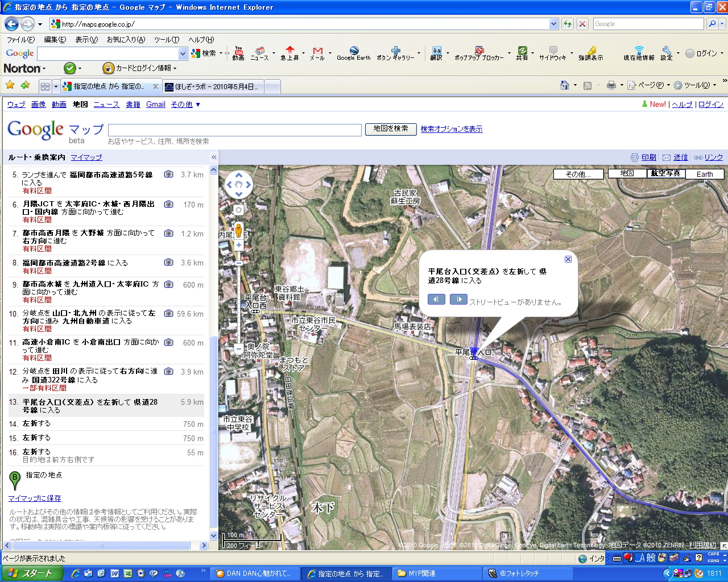Collapse the left directions panel
Screen dimensions: 728x582
(x=214, y=157)
